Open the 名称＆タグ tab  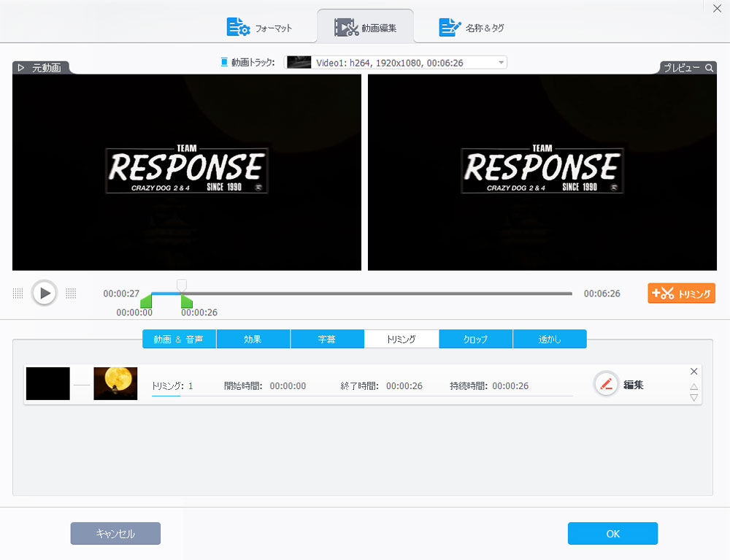[471, 28]
